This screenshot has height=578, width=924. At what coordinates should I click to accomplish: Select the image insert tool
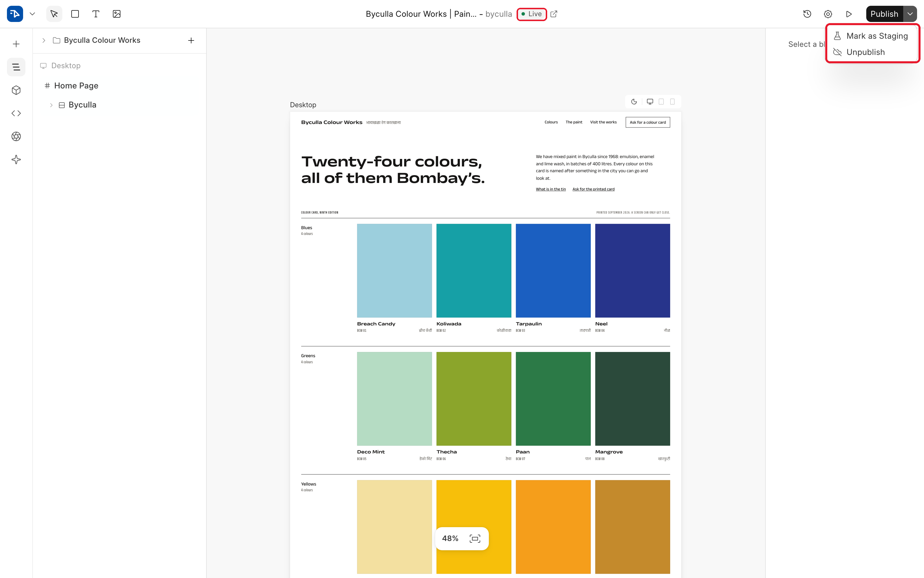(117, 14)
